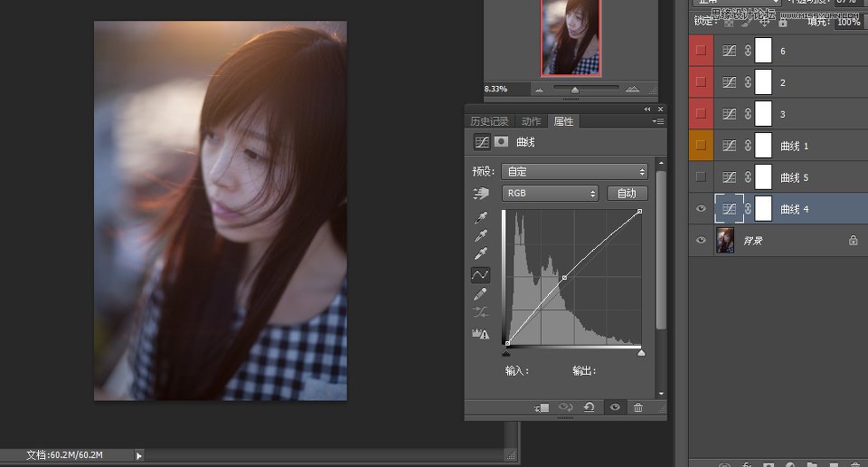868x467 pixels.
Task: Open the RGB channel dropdown
Action: [x=551, y=194]
